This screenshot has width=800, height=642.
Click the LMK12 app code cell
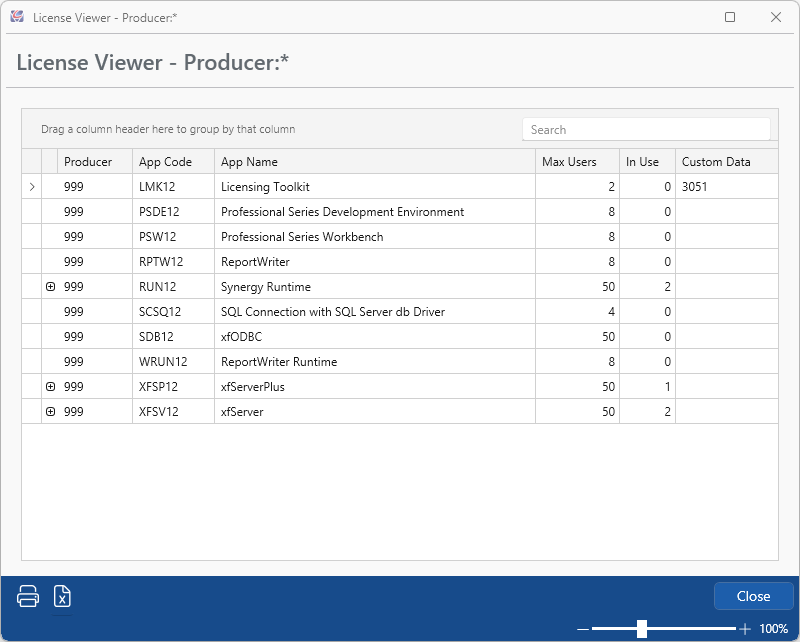[173, 187]
